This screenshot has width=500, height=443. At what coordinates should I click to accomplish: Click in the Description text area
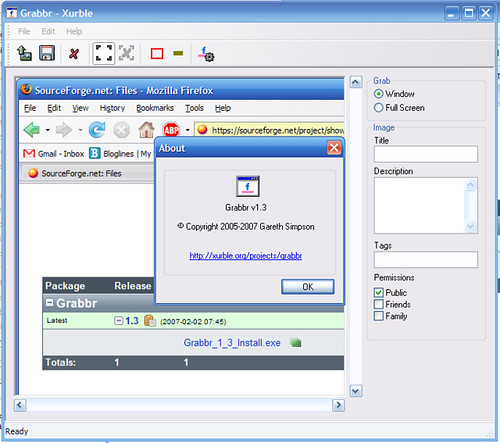click(420, 205)
